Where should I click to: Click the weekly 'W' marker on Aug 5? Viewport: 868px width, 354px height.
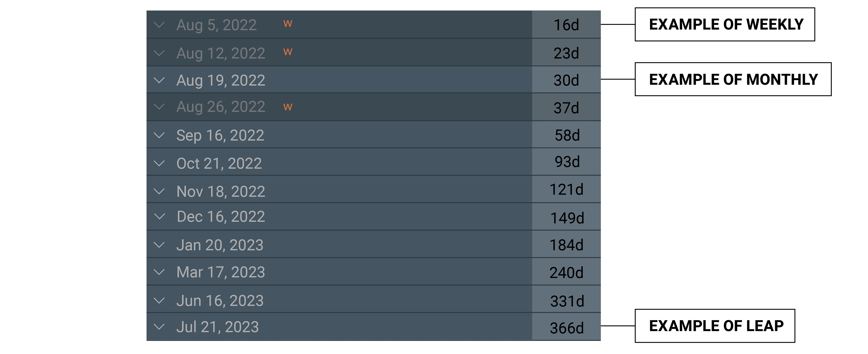pos(287,24)
